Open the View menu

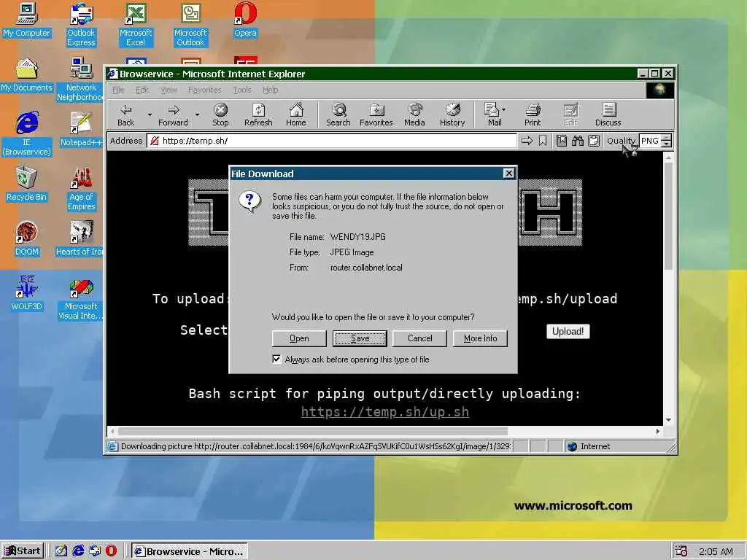(169, 90)
